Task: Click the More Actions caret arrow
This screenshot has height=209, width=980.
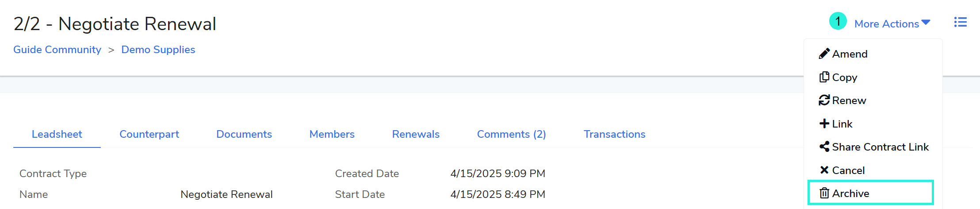Action: 926,23
